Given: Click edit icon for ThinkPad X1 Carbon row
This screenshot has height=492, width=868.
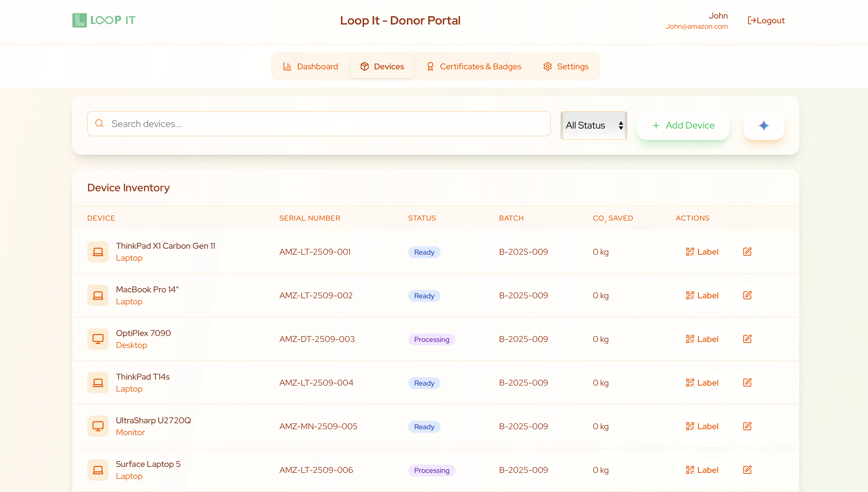Looking at the screenshot, I should (747, 252).
